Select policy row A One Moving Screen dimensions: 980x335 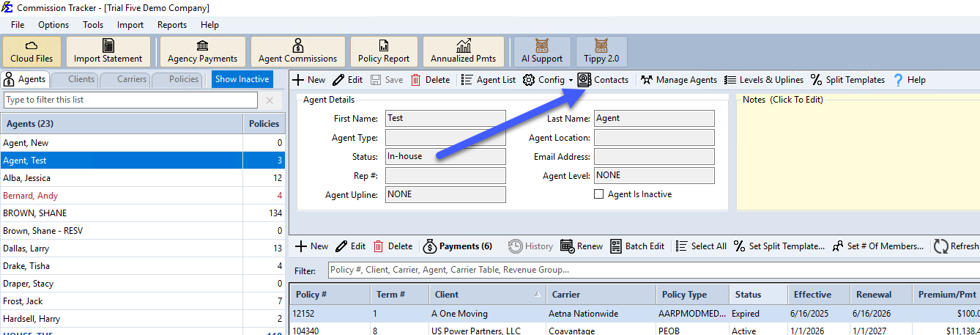[x=634, y=314]
